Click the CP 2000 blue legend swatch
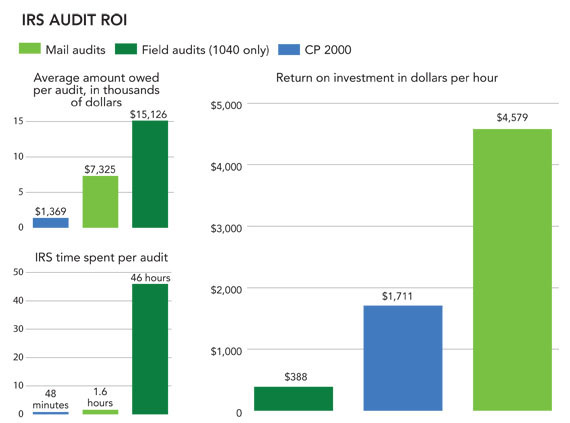The height and width of the screenshot is (423, 570). pos(289,49)
